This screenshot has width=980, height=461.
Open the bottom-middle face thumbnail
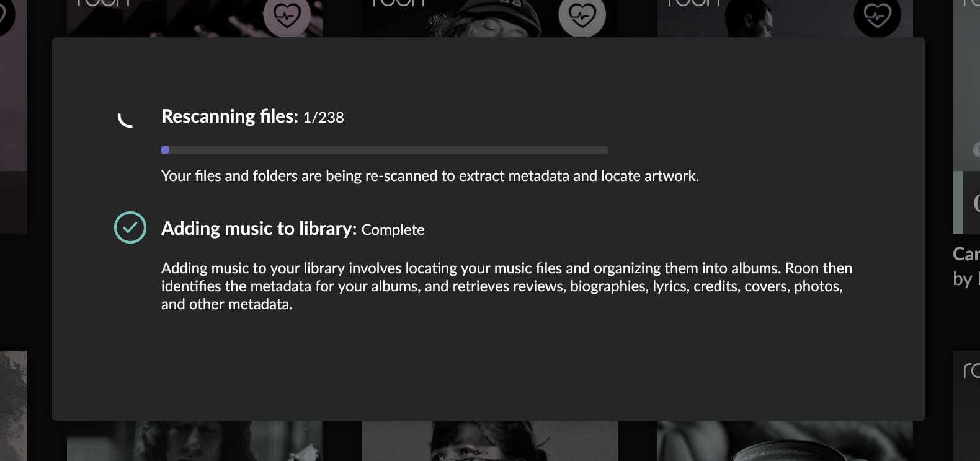tap(490, 441)
